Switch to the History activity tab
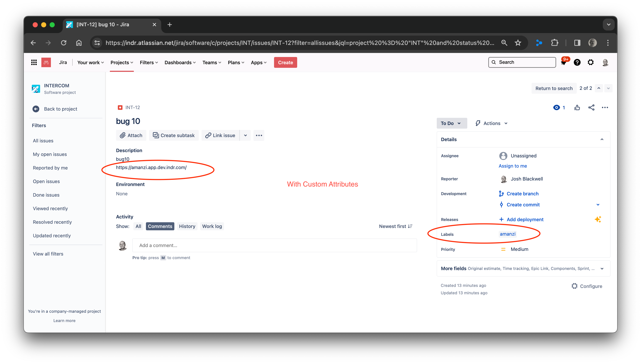The image size is (641, 364). (187, 226)
